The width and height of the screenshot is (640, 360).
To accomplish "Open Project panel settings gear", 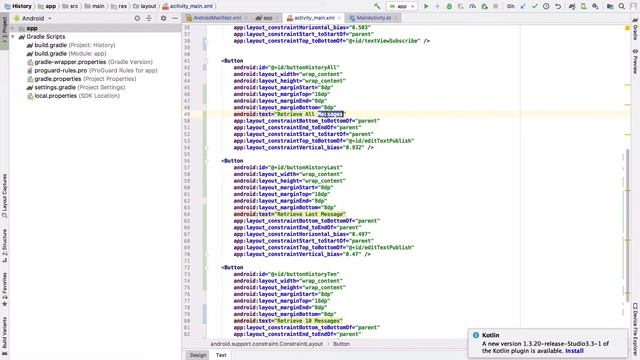I will (x=163, y=18).
